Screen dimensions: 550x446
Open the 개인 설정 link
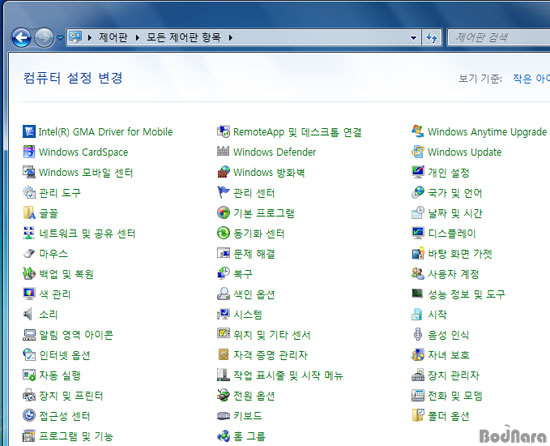pyautogui.click(x=449, y=173)
